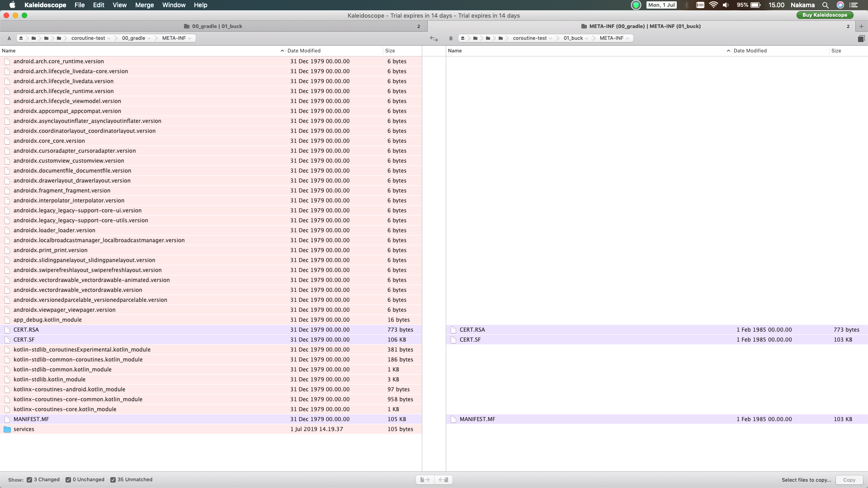This screenshot has height=488, width=868.
Task: Click the Copy button
Action: (849, 480)
